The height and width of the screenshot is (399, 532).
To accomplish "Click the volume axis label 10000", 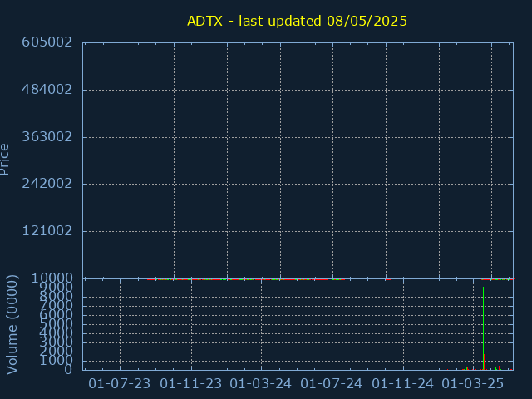I will click(x=52, y=278).
